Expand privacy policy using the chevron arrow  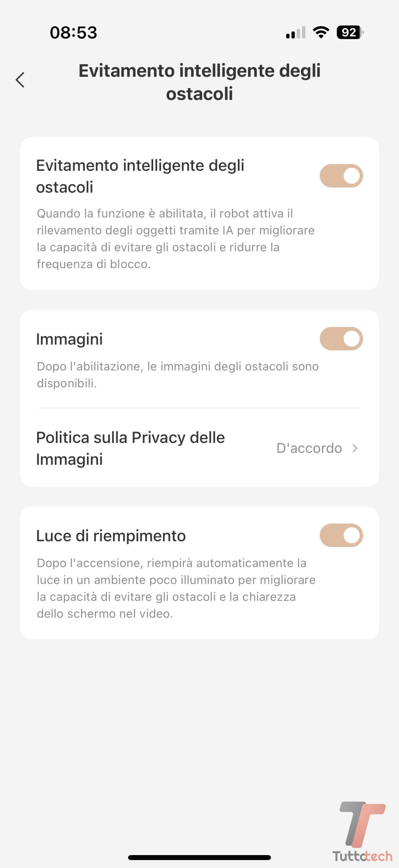click(x=355, y=448)
